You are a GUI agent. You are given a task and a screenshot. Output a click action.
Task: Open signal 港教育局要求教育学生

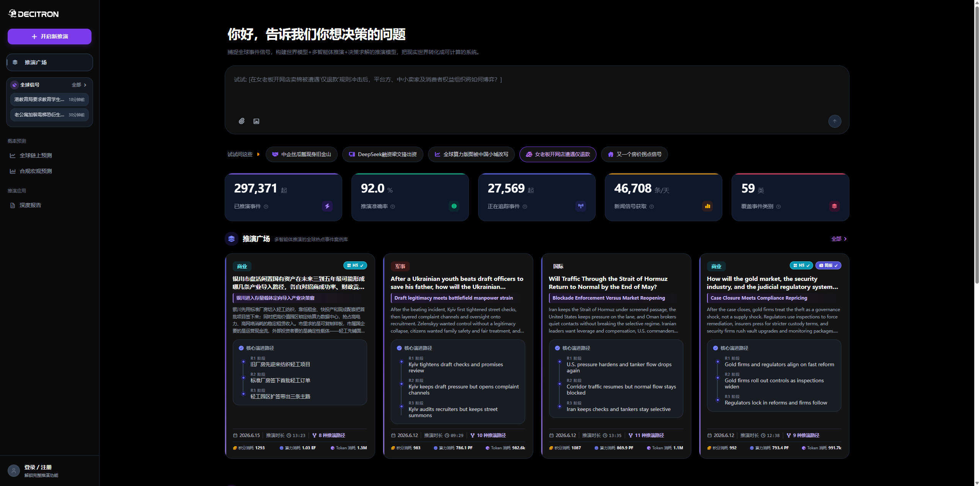pyautogui.click(x=49, y=99)
